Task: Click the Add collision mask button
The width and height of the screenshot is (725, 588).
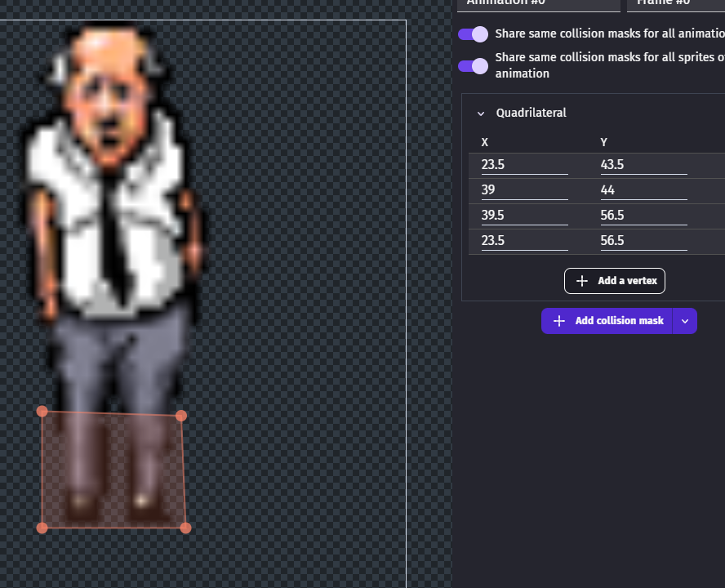Action: coord(607,321)
